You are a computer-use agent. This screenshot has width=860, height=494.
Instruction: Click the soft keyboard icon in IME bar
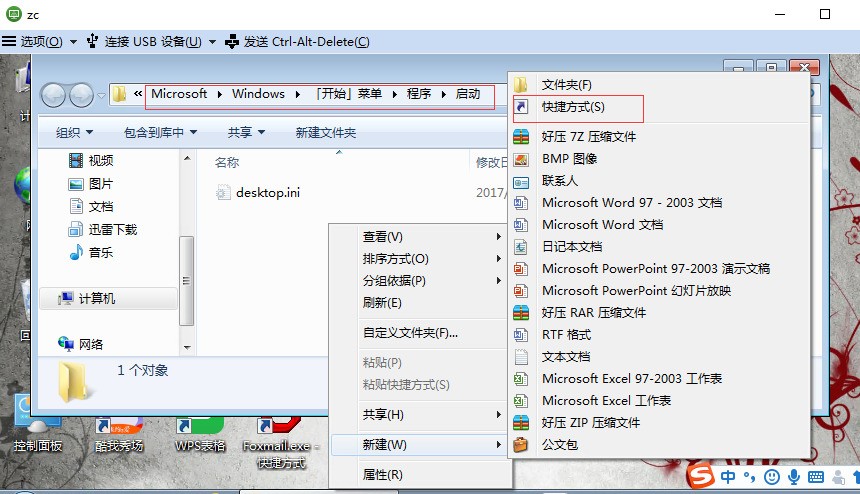tap(816, 477)
